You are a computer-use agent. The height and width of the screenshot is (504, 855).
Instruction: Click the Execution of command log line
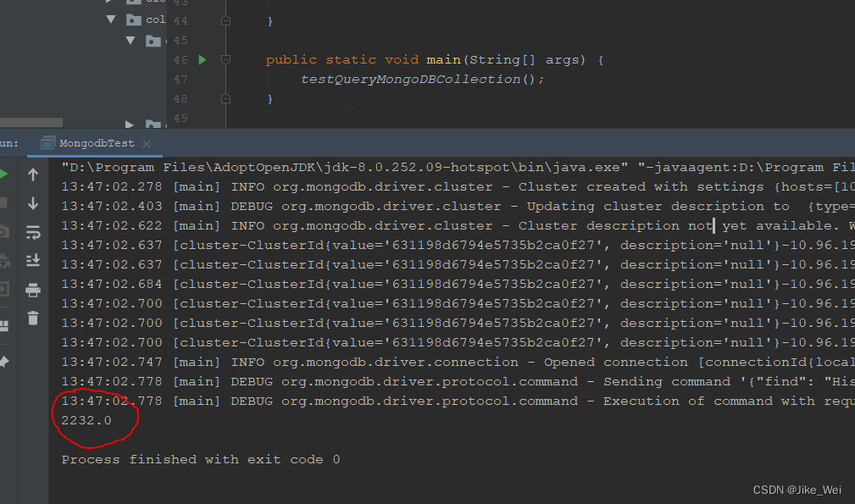pos(458,402)
